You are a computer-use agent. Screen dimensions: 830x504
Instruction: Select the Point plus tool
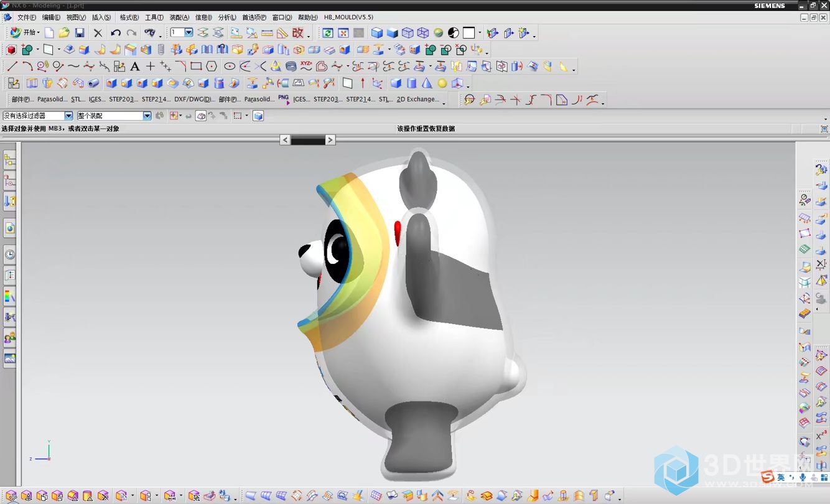click(150, 66)
